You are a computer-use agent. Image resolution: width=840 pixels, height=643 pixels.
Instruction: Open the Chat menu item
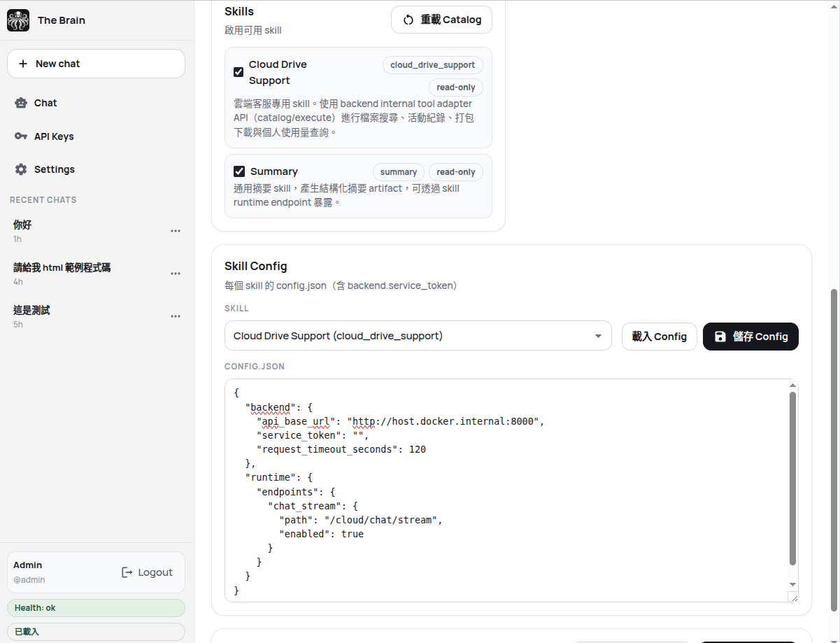click(x=97, y=103)
